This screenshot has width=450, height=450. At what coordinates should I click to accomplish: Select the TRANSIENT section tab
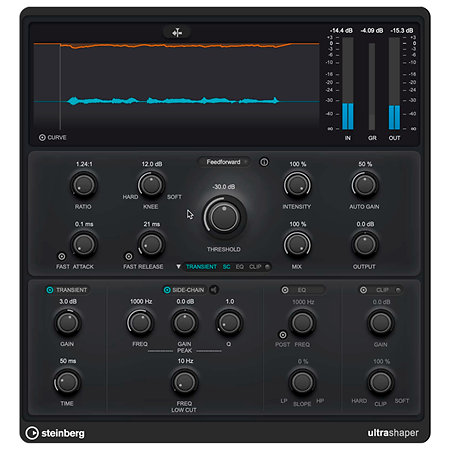(201, 267)
